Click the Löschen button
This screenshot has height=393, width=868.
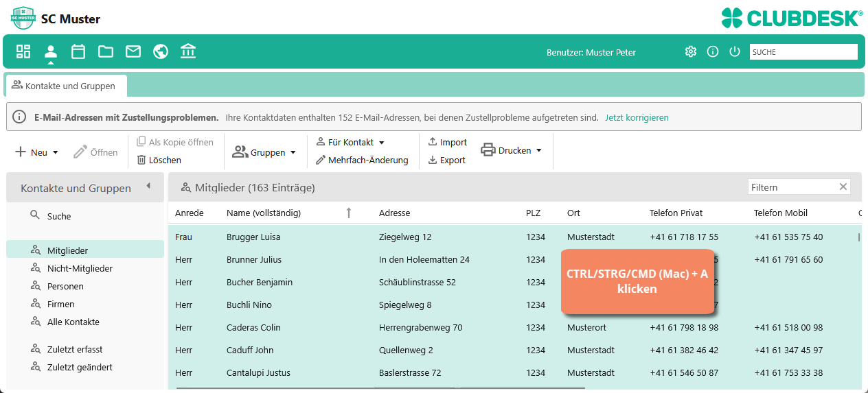click(159, 160)
